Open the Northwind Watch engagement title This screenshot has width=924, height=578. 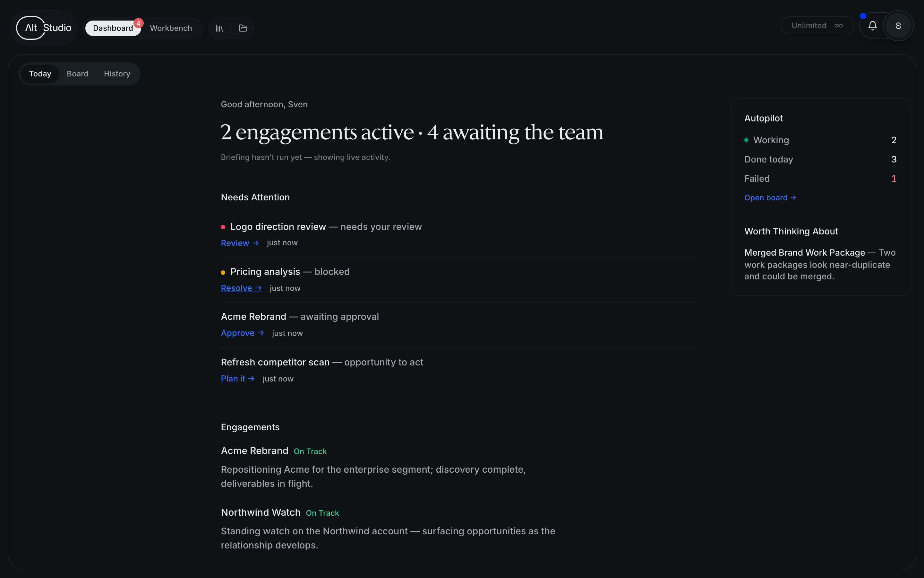tap(261, 512)
